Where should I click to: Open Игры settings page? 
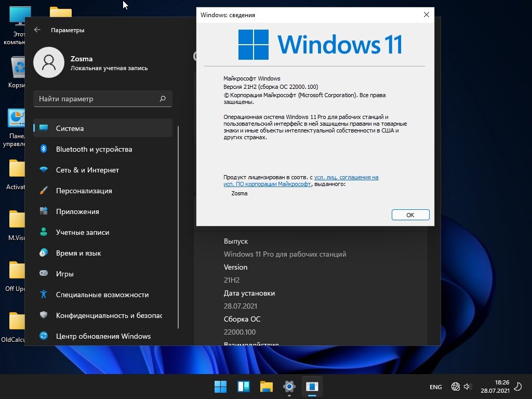click(x=103, y=274)
